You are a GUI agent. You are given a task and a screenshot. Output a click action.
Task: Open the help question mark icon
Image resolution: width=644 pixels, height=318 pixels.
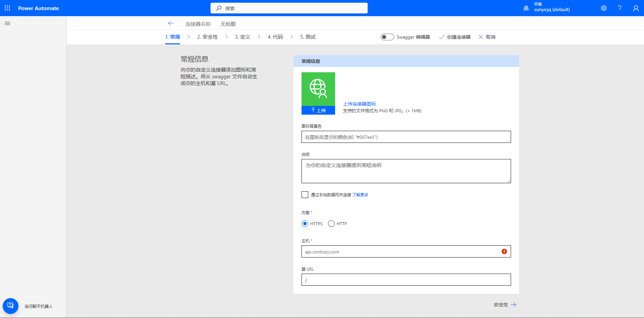click(x=620, y=8)
